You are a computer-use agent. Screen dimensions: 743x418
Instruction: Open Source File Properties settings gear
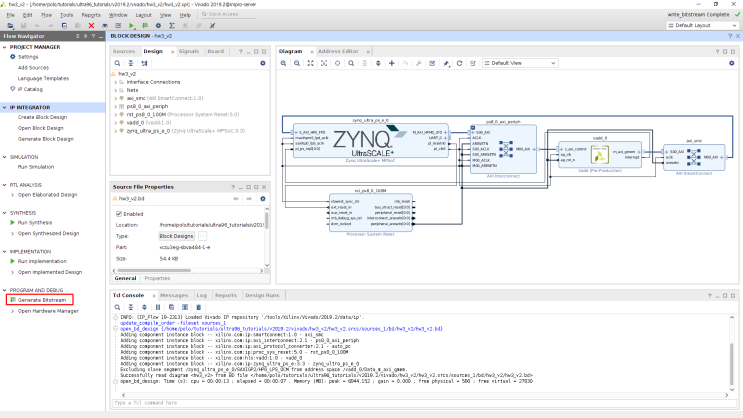tap(263, 199)
